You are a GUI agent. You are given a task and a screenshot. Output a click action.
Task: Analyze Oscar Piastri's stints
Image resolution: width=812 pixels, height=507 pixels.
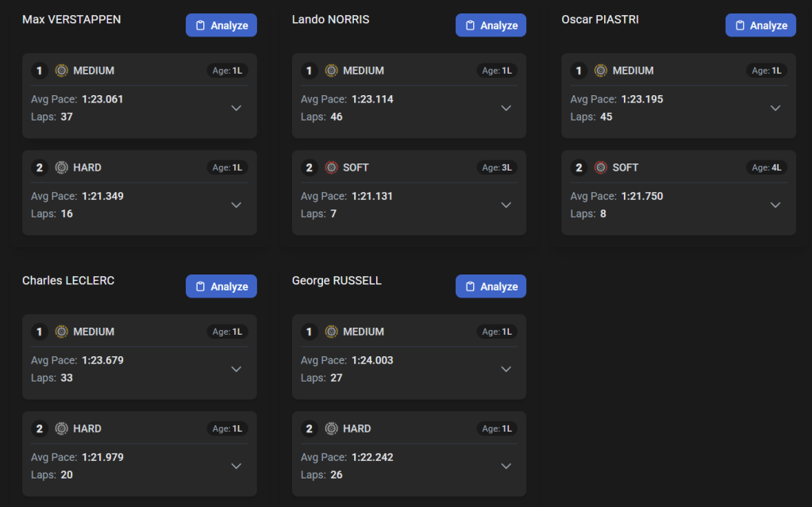[x=760, y=25]
